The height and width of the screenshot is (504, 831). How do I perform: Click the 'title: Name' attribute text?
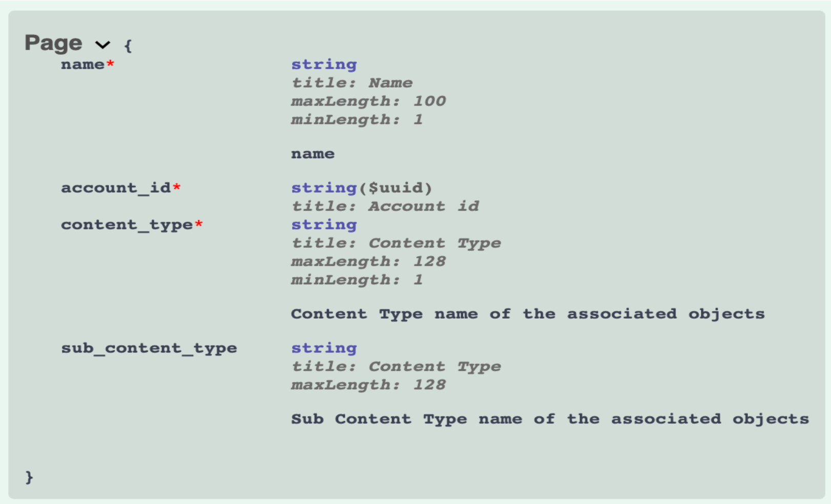click(x=352, y=83)
